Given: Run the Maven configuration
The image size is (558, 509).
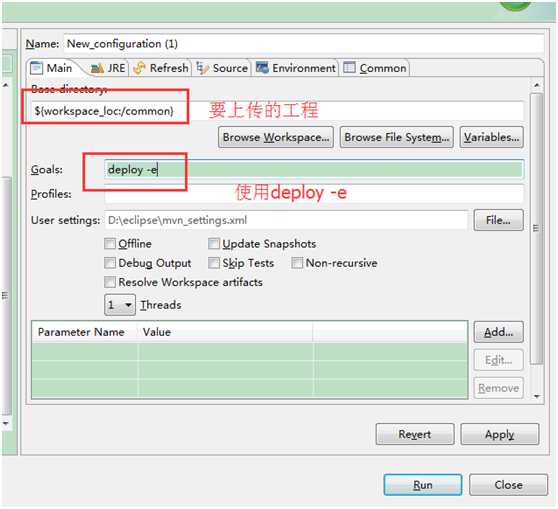Looking at the screenshot, I should point(423,485).
